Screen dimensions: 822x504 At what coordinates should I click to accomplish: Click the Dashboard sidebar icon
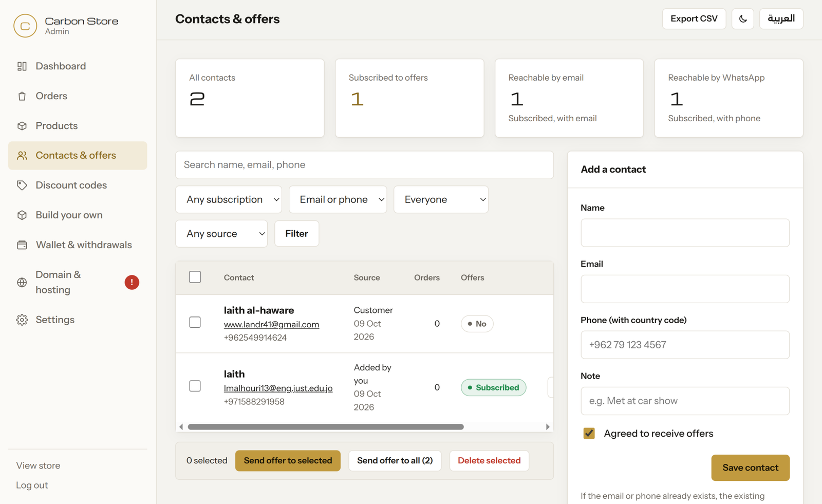[22, 66]
